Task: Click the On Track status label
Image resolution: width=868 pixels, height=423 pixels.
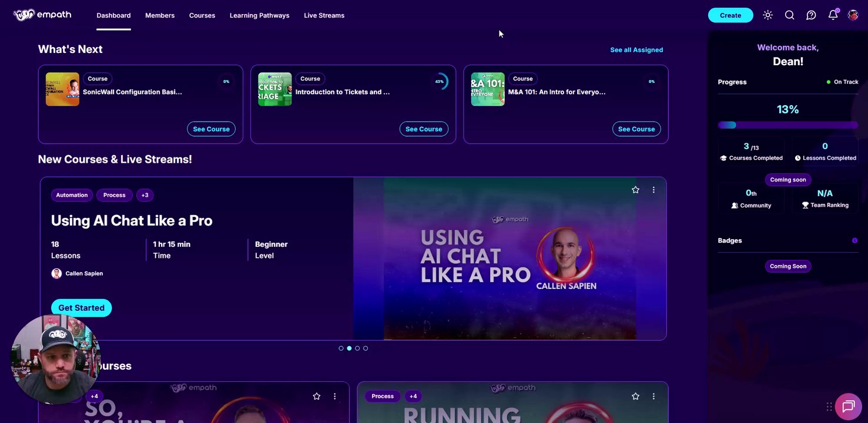Action: click(842, 82)
